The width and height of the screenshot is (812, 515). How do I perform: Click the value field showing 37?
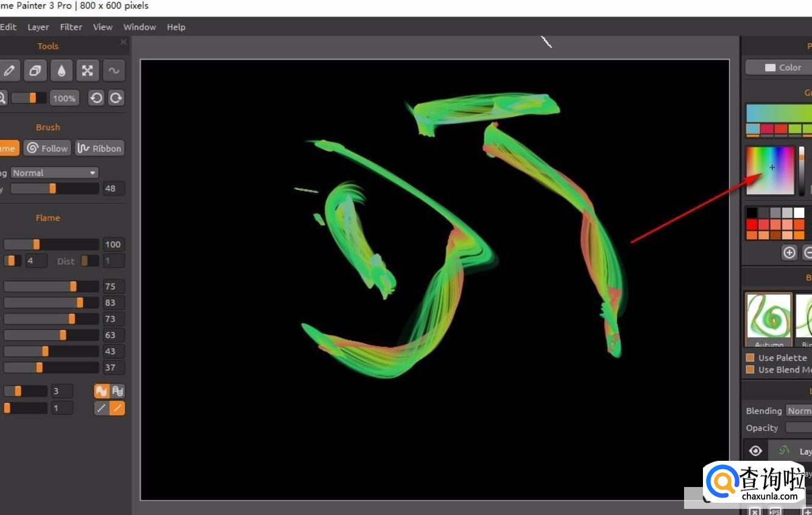[113, 367]
